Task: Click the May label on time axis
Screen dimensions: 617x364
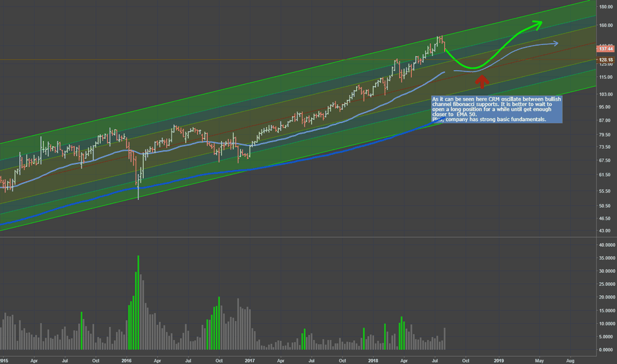Action: pos(539,361)
